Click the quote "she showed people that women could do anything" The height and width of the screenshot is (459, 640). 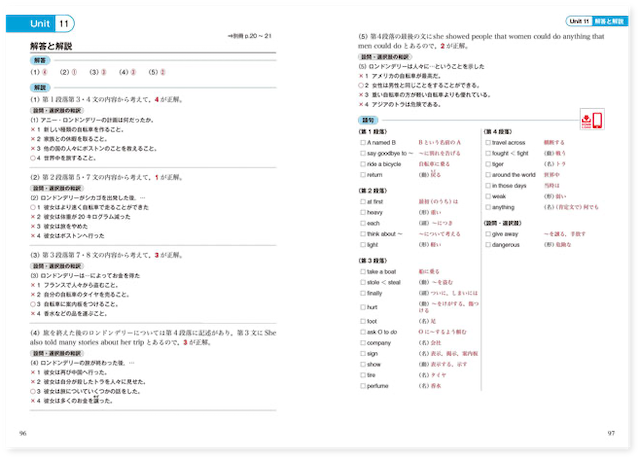(507, 36)
